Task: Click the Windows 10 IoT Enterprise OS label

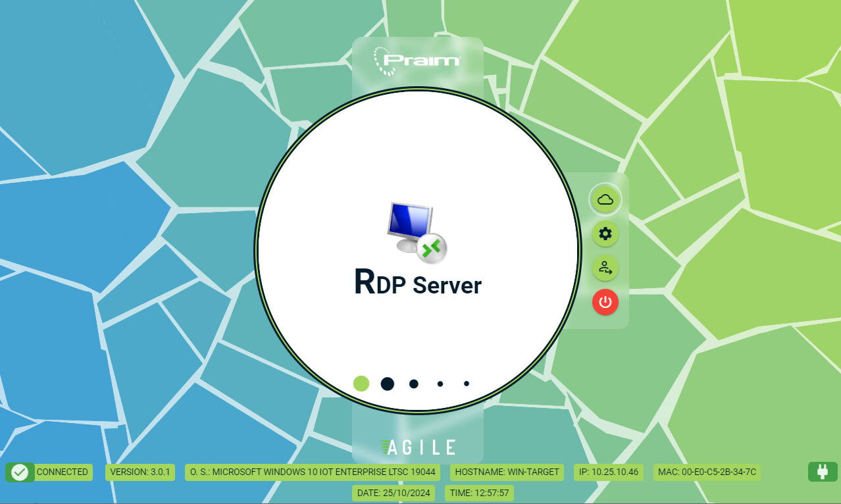Action: click(313, 472)
